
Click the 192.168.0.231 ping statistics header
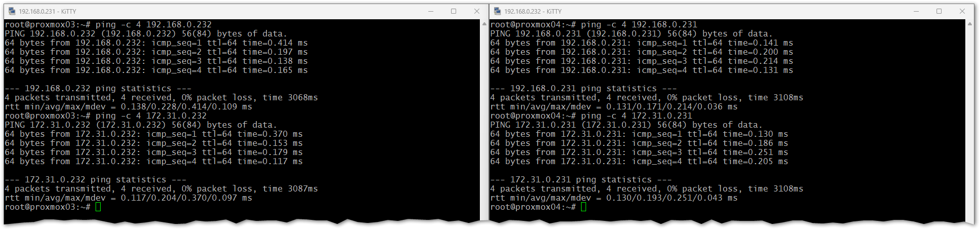click(x=583, y=88)
